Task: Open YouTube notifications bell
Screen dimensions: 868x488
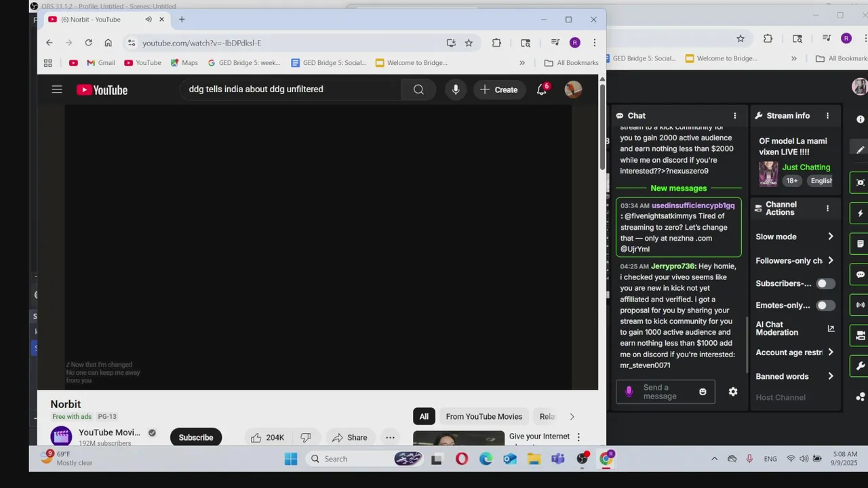Action: pyautogui.click(x=542, y=89)
